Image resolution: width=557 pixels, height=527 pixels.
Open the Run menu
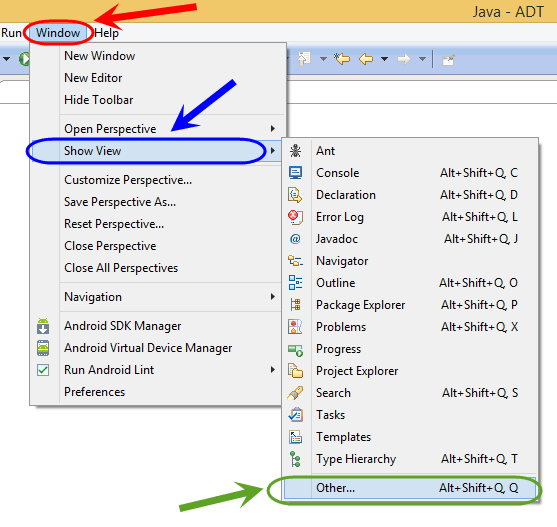coord(11,33)
